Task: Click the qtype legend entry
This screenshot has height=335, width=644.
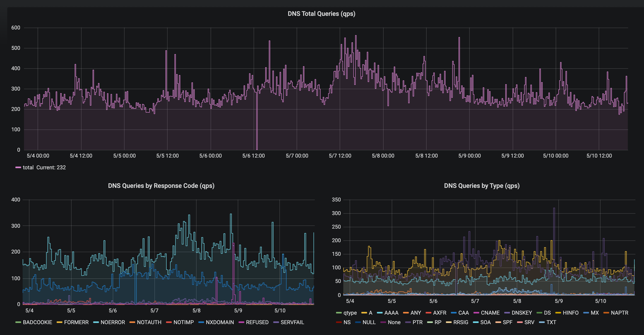Action: click(x=350, y=313)
